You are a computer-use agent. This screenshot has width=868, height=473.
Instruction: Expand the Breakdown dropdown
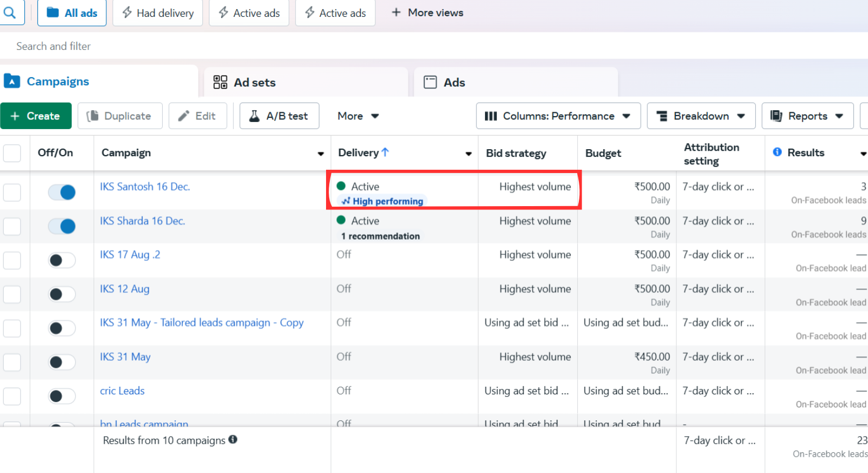click(701, 116)
